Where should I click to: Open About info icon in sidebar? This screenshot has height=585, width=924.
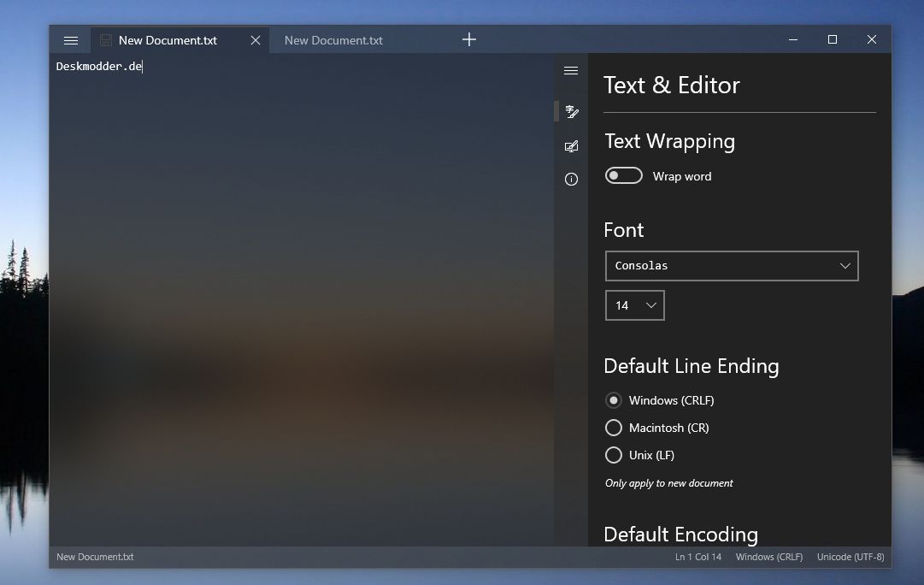point(572,180)
